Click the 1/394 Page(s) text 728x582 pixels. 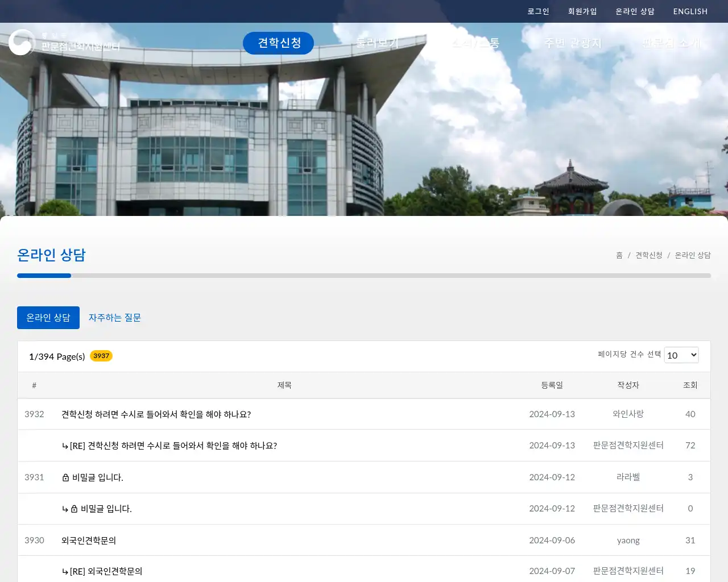click(x=57, y=356)
